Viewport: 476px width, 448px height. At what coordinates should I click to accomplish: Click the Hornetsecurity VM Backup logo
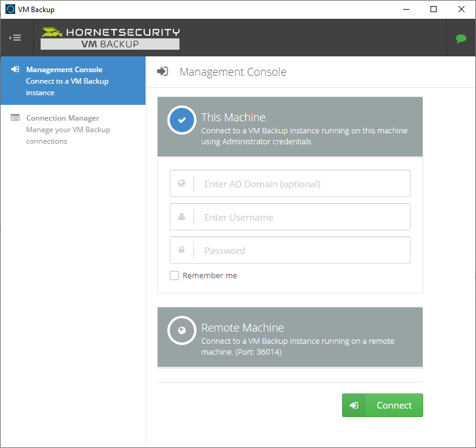click(110, 38)
